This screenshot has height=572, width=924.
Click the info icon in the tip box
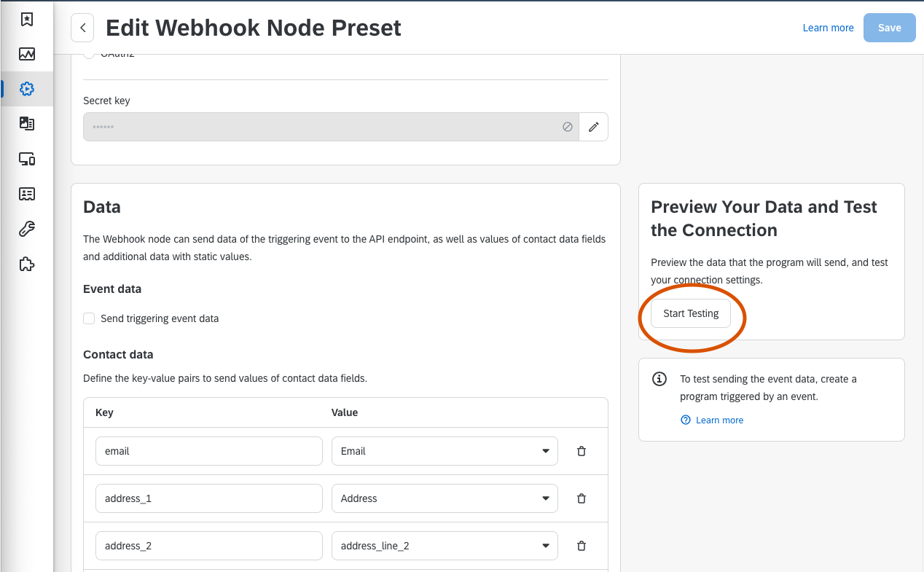[x=659, y=379]
